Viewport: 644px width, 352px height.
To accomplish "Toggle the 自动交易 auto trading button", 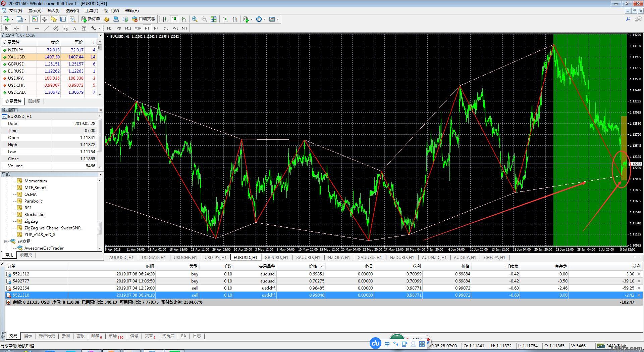I will 144,19.
